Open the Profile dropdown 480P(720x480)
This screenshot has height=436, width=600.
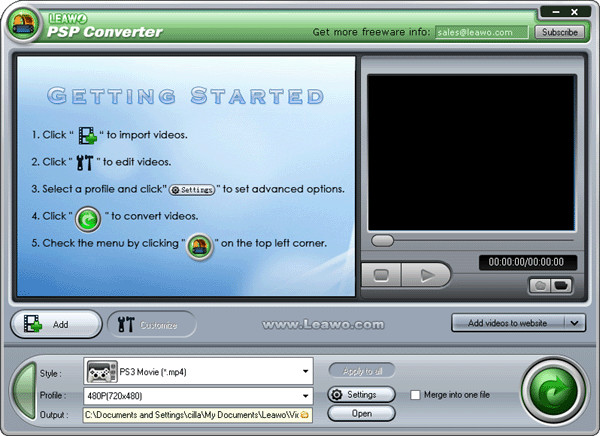click(x=198, y=395)
